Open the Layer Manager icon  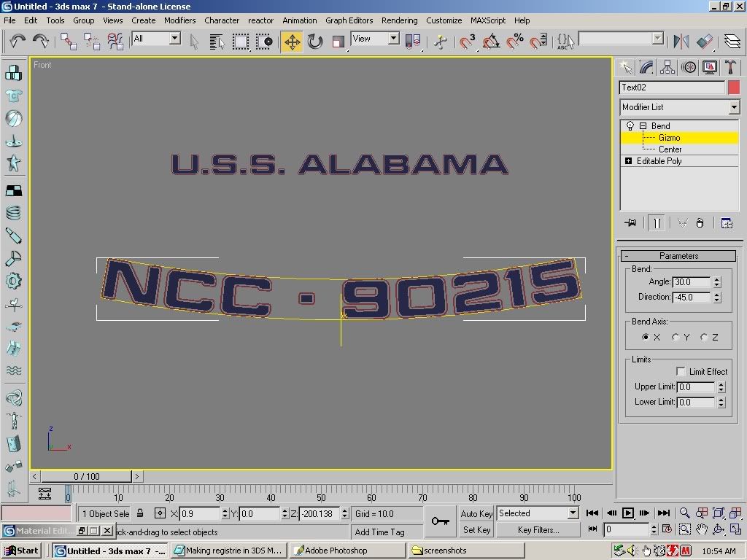(x=732, y=42)
